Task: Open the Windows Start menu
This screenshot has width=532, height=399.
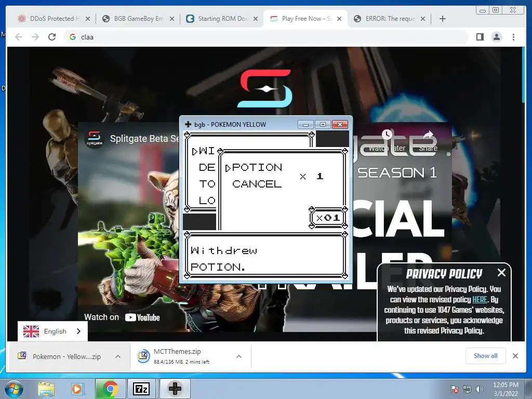Action: point(15,389)
